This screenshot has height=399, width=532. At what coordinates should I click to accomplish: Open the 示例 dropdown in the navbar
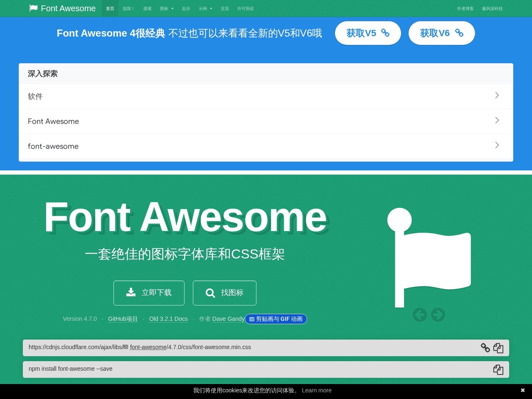[x=205, y=8]
